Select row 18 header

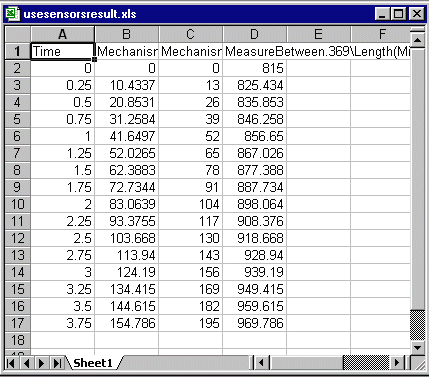(18, 340)
